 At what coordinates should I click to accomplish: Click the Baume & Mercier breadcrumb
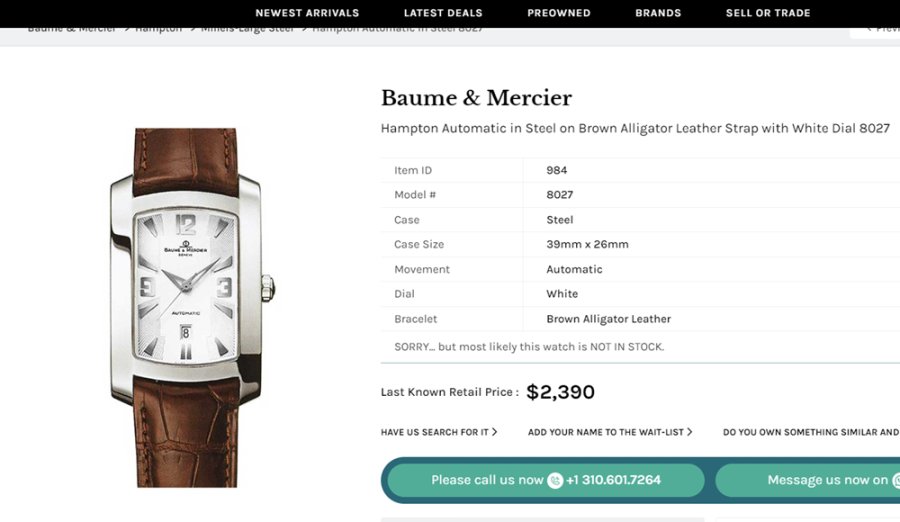(70, 29)
